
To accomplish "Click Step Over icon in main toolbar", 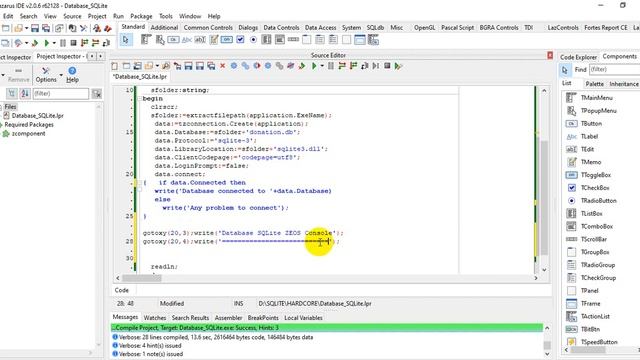I will tap(96, 43).
